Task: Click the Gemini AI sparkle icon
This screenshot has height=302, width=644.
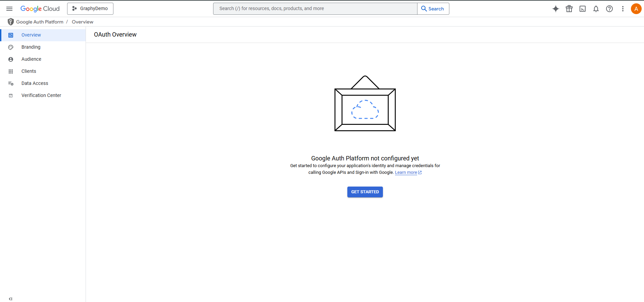Action: pyautogui.click(x=555, y=9)
